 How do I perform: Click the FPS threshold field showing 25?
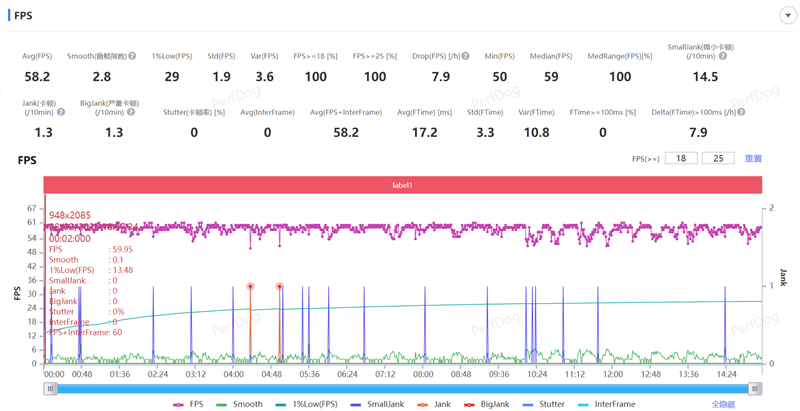click(x=718, y=159)
